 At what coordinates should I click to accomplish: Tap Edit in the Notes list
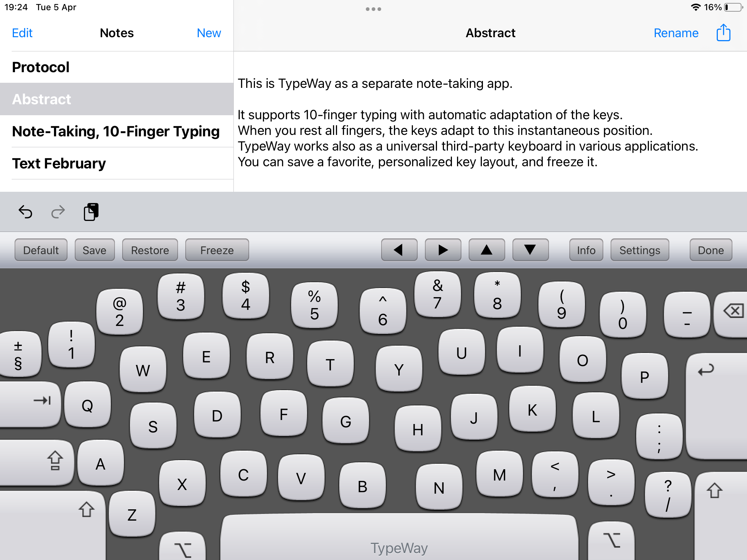22,33
